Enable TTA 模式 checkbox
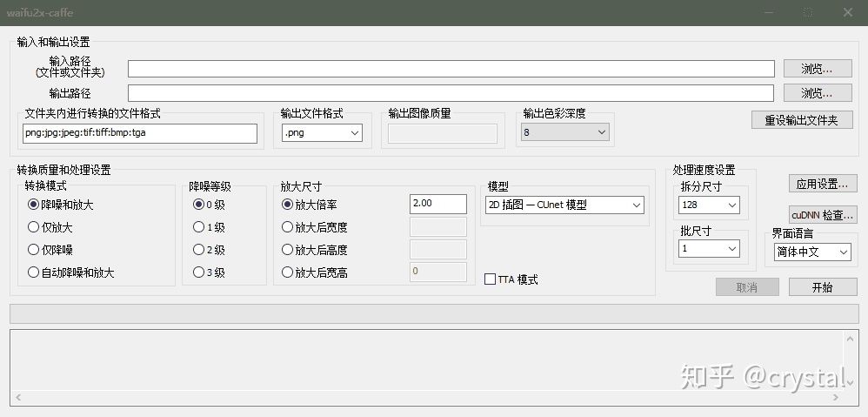This screenshot has width=868, height=417. pos(511,279)
